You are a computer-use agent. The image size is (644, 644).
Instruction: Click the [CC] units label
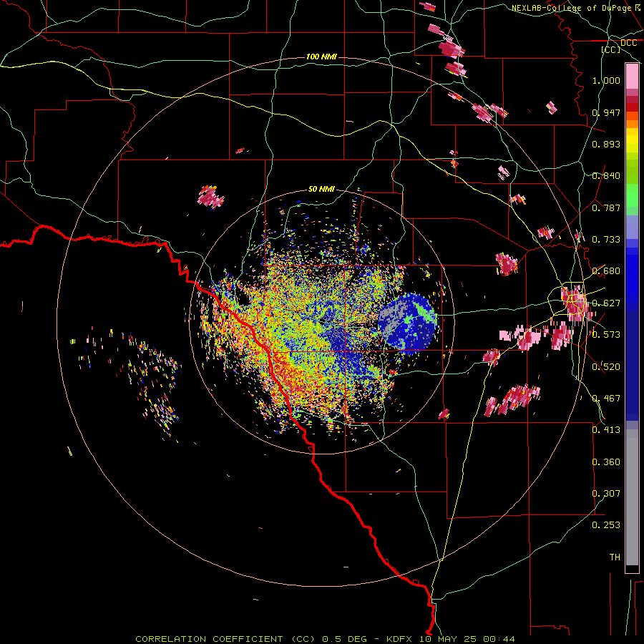pos(611,49)
